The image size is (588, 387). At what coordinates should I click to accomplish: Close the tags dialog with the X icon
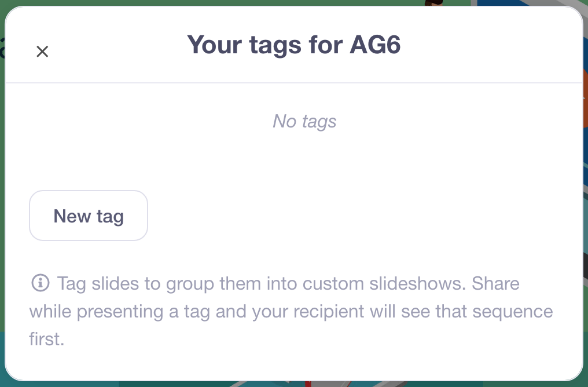pos(42,52)
